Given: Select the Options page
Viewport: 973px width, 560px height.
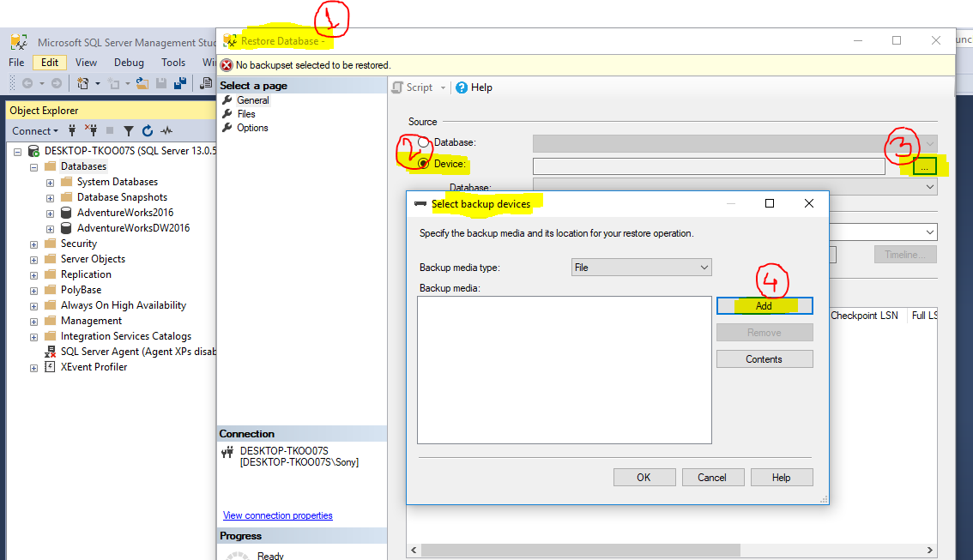Looking at the screenshot, I should [252, 128].
